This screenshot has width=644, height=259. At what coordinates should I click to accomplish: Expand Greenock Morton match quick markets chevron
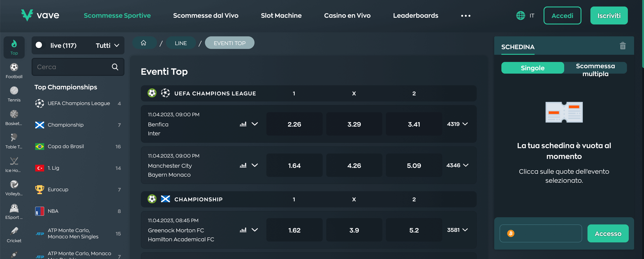[x=255, y=230]
